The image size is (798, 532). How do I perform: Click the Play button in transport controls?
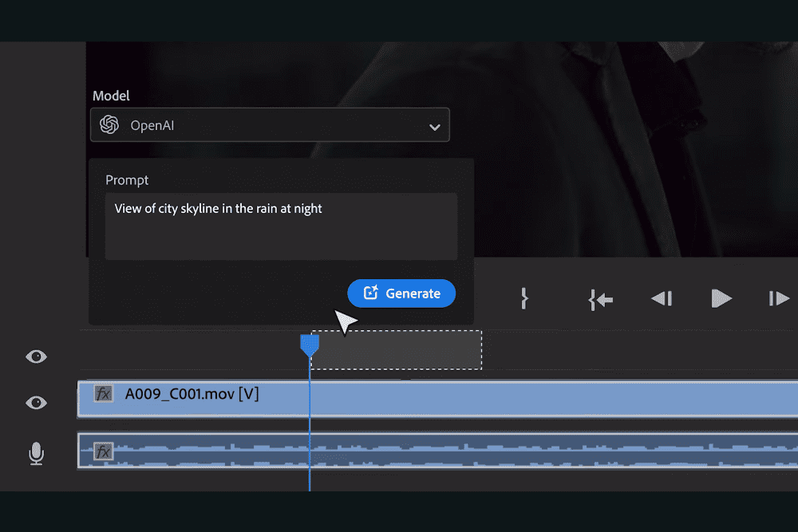(721, 298)
